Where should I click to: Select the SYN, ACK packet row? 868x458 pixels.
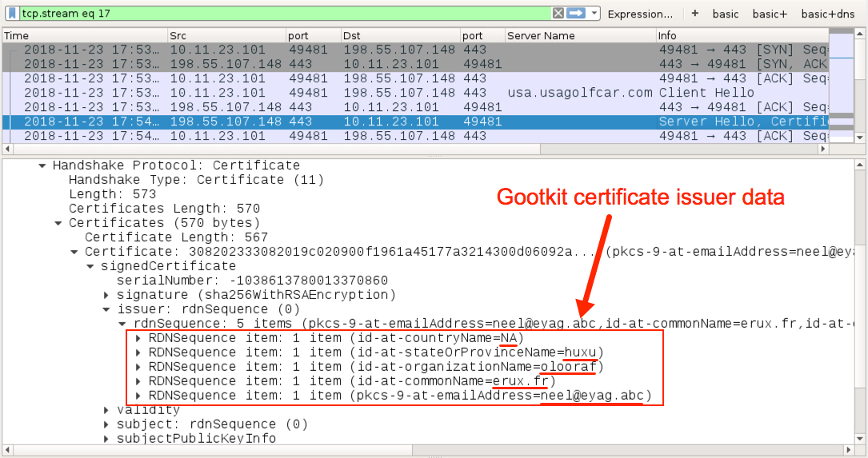(x=416, y=64)
